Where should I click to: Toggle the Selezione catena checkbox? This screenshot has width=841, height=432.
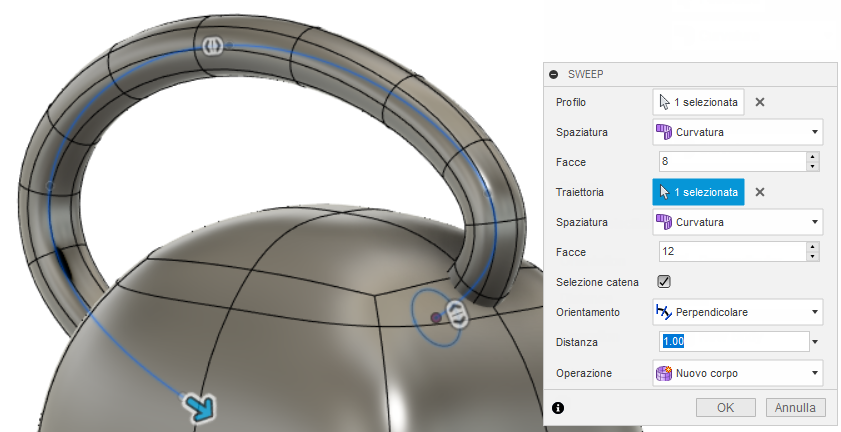(664, 282)
